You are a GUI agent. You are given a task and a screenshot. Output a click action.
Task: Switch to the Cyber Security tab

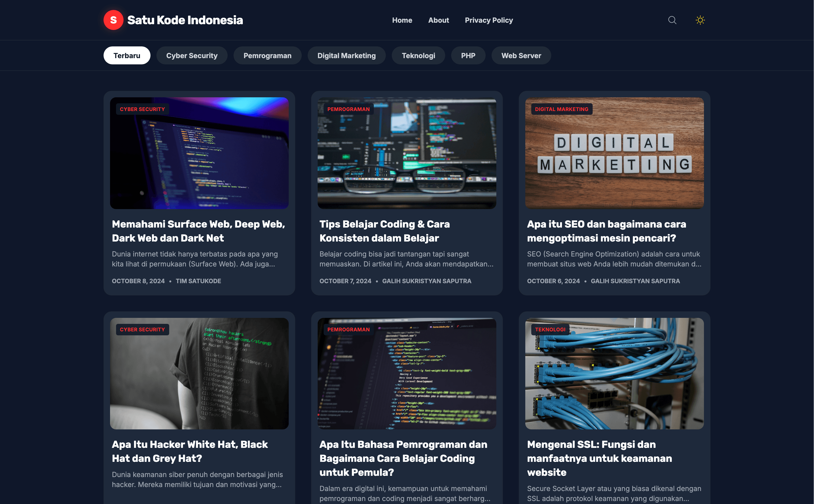coord(192,55)
